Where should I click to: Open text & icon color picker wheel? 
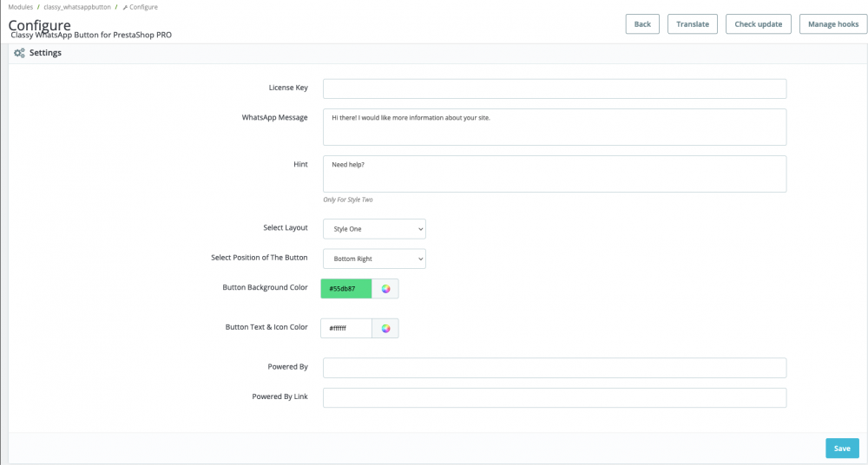(x=386, y=329)
